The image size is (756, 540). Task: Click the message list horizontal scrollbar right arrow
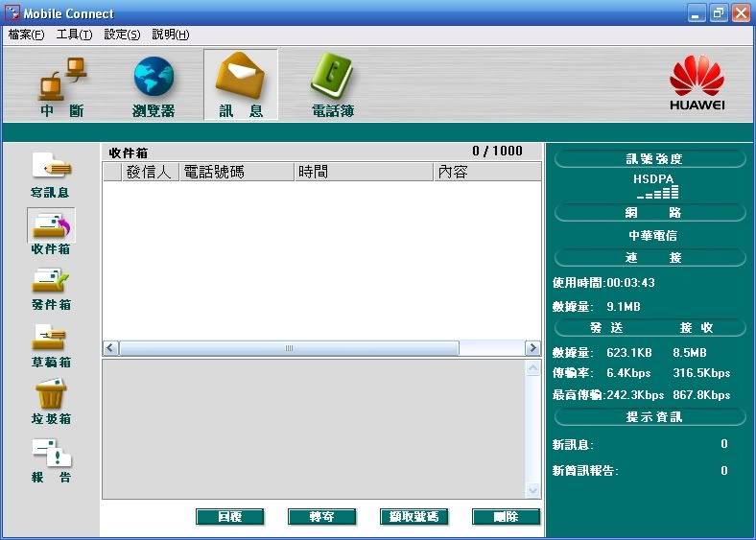(532, 348)
